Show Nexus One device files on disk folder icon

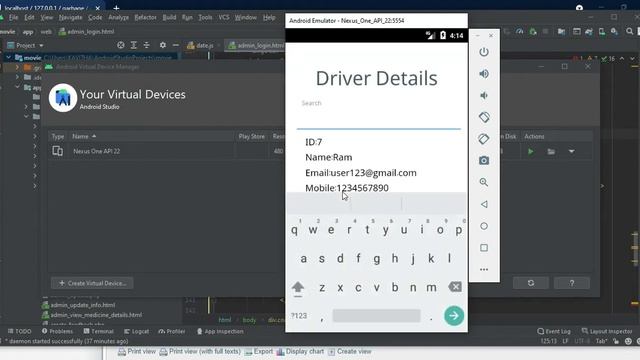pos(551,152)
